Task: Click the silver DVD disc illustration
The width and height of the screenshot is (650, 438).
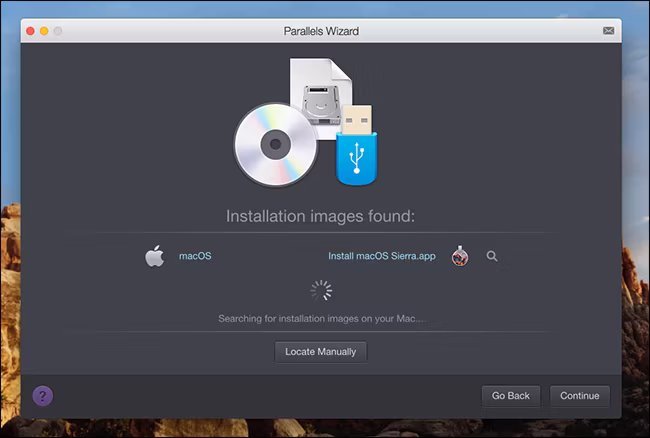Action: point(276,145)
